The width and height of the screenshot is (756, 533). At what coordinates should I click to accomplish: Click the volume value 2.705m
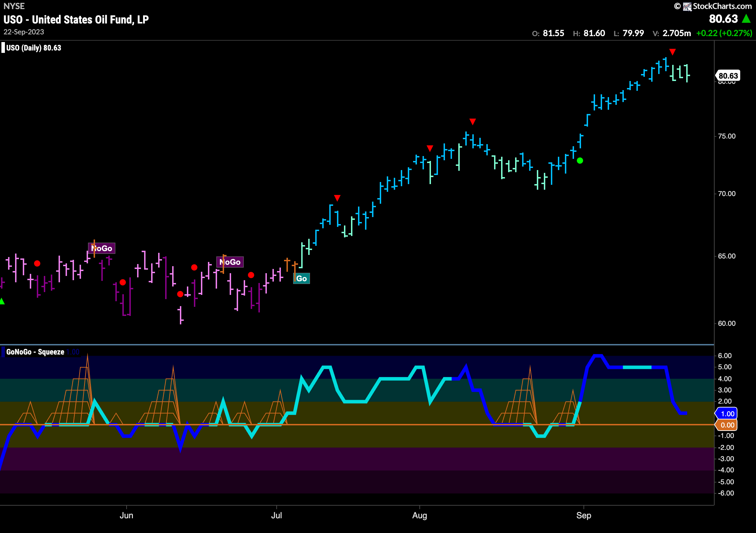click(677, 33)
